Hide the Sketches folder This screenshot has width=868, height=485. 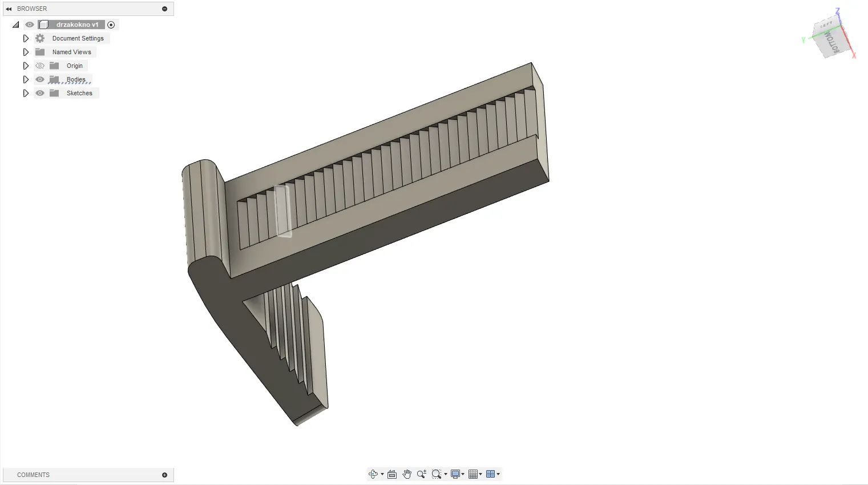click(40, 93)
